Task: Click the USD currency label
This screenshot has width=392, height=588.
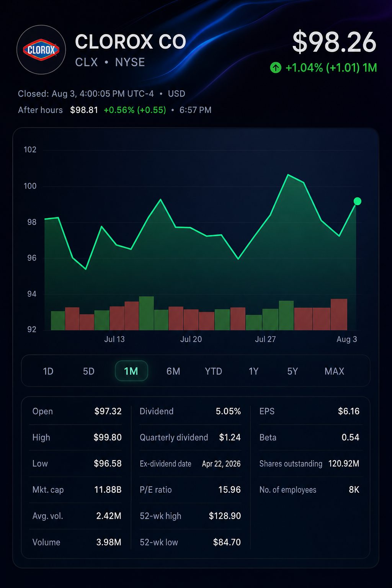Action: pyautogui.click(x=176, y=94)
